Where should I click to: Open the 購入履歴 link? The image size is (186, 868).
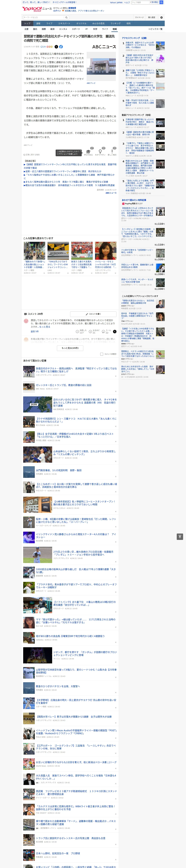pyautogui.click(x=152, y=18)
